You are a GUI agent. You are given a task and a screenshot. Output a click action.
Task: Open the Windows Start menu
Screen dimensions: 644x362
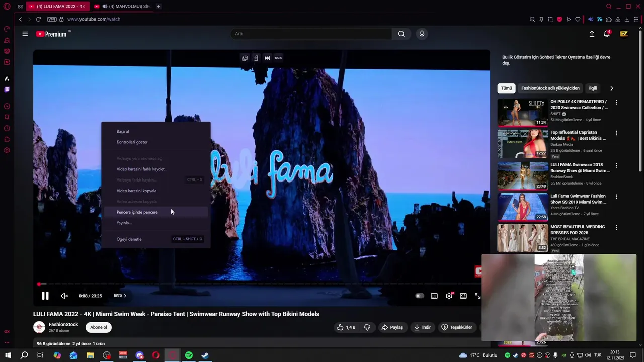pos(8,355)
